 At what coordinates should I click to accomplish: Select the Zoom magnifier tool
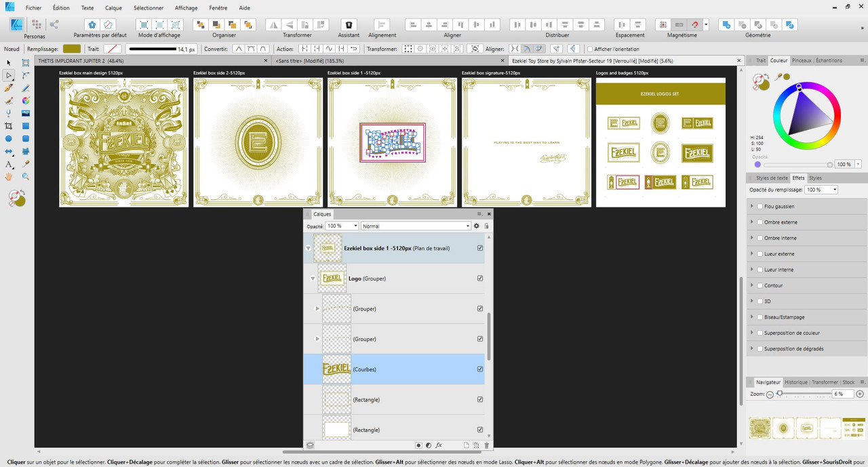coord(26,176)
